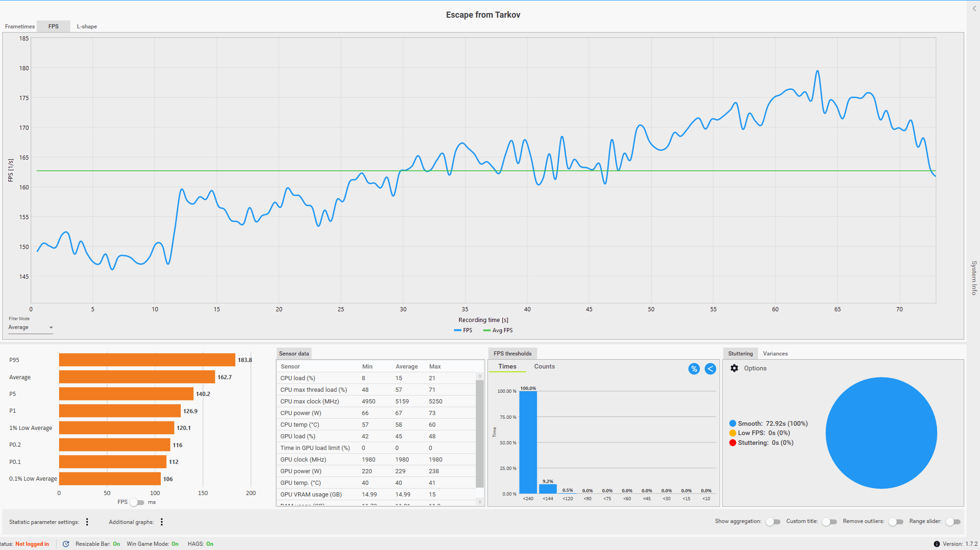Click the Version: 1.7.2 text
This screenshot has height=550, width=980.
pyautogui.click(x=960, y=544)
